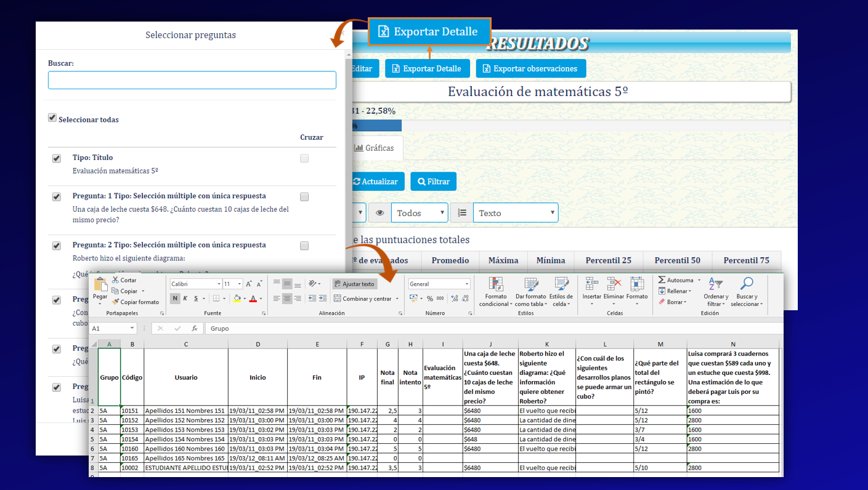Viewport: 868px width, 490px height.
Task: Toggle Seleccionar todas checkbox
Action: 52,118
